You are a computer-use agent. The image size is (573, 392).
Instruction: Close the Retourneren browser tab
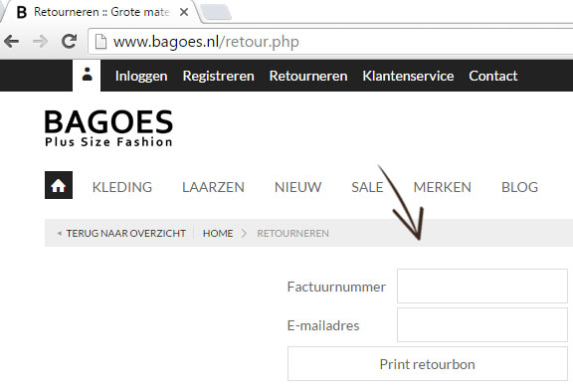(x=184, y=12)
